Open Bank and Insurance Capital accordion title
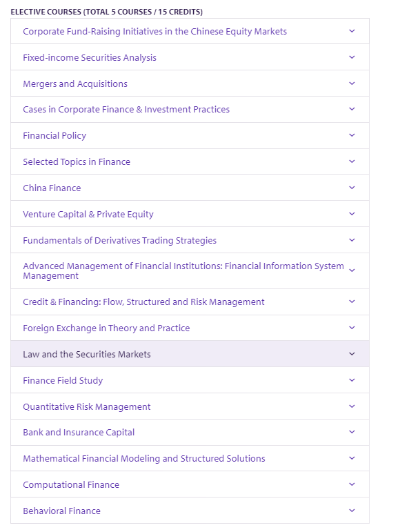This screenshot has height=532, width=409. [79, 432]
